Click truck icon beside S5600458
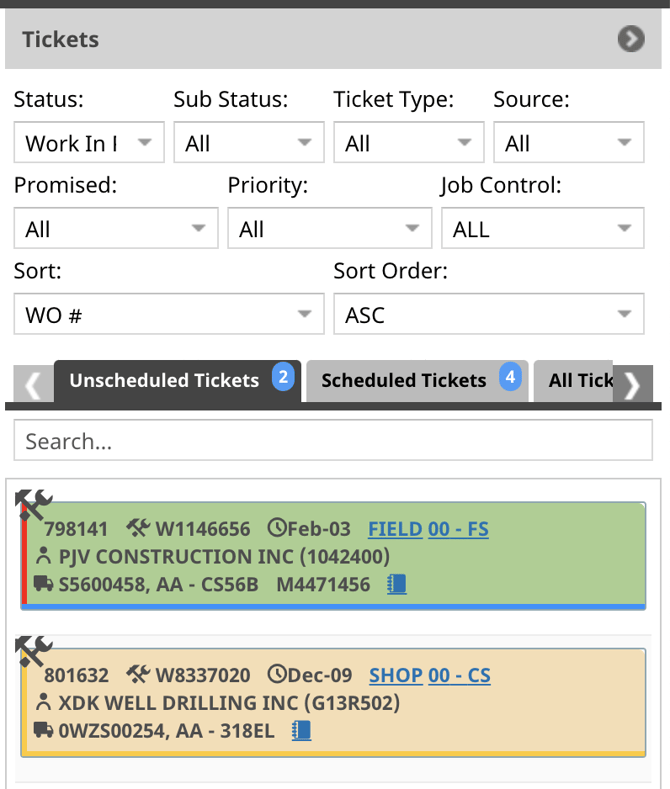 pyautogui.click(x=43, y=584)
